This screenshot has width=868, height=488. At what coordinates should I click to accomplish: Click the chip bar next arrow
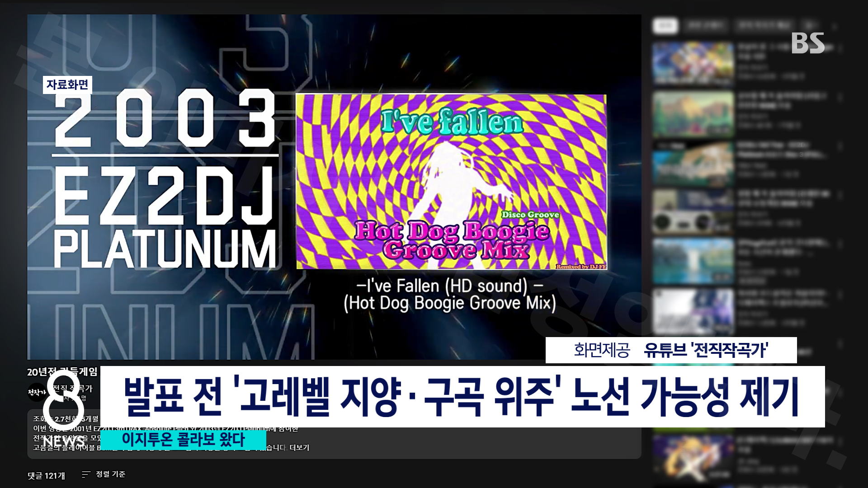(x=835, y=26)
